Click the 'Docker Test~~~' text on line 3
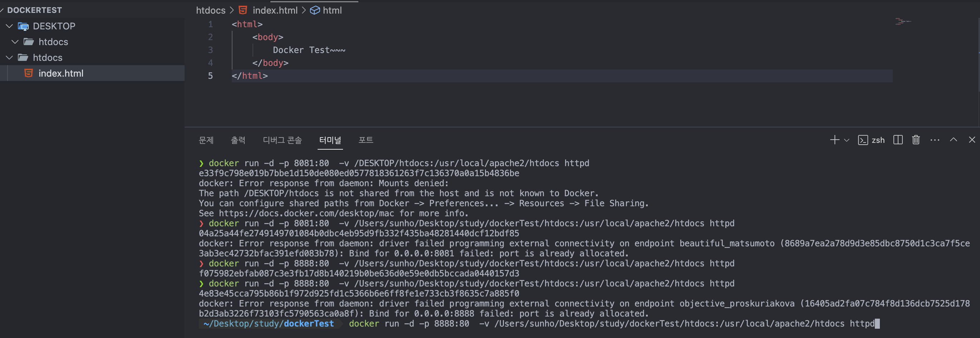The height and width of the screenshot is (338, 980). pos(309,50)
